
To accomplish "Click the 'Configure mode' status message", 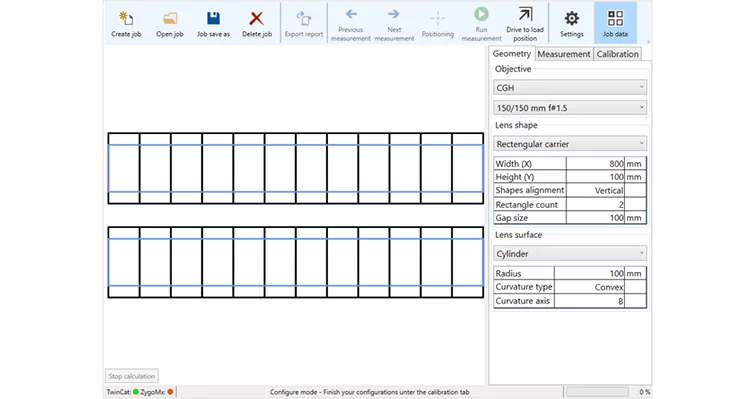I will [x=369, y=392].
